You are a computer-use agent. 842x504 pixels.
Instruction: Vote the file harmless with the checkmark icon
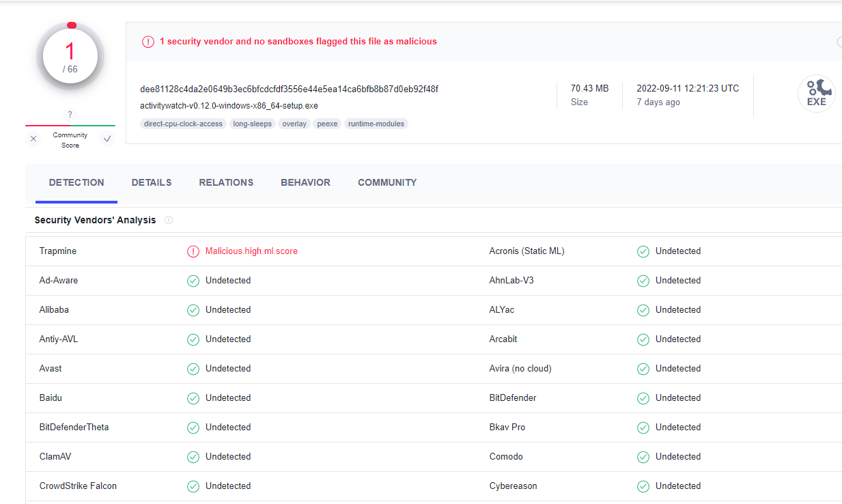(x=107, y=138)
